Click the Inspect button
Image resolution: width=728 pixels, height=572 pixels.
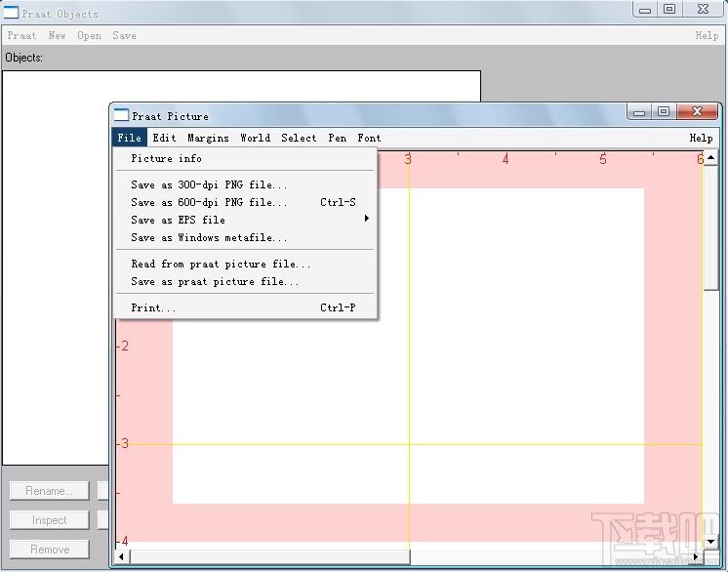pyautogui.click(x=49, y=520)
